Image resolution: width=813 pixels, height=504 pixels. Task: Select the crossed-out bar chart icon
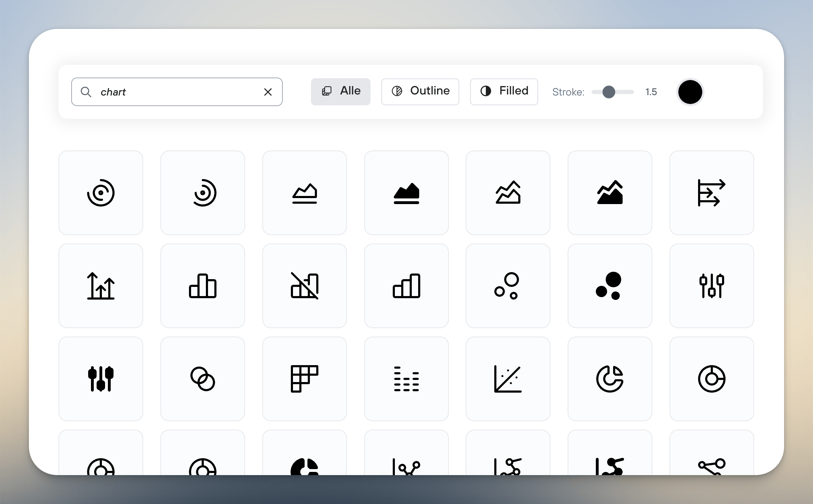(304, 286)
